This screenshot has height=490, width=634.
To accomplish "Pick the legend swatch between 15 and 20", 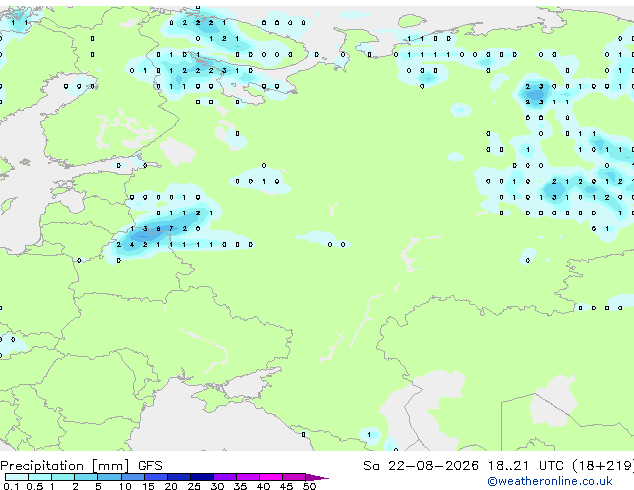I will coord(156,477).
